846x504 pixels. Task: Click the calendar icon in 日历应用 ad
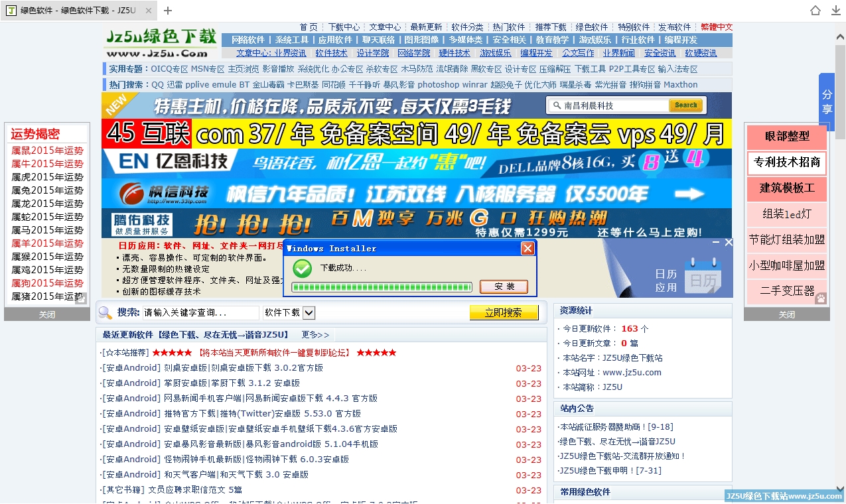[704, 275]
